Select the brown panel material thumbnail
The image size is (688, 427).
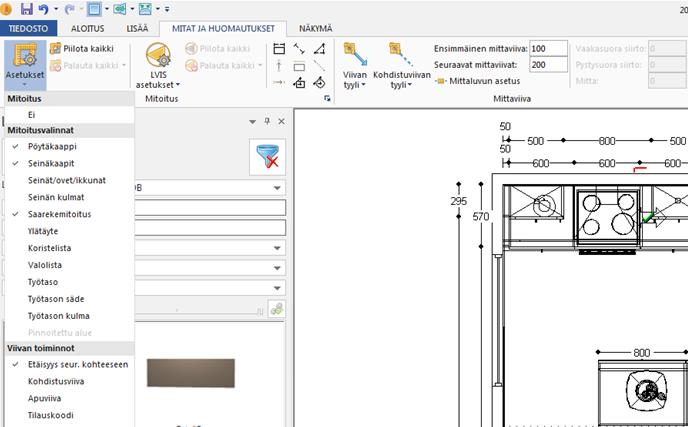(x=191, y=373)
